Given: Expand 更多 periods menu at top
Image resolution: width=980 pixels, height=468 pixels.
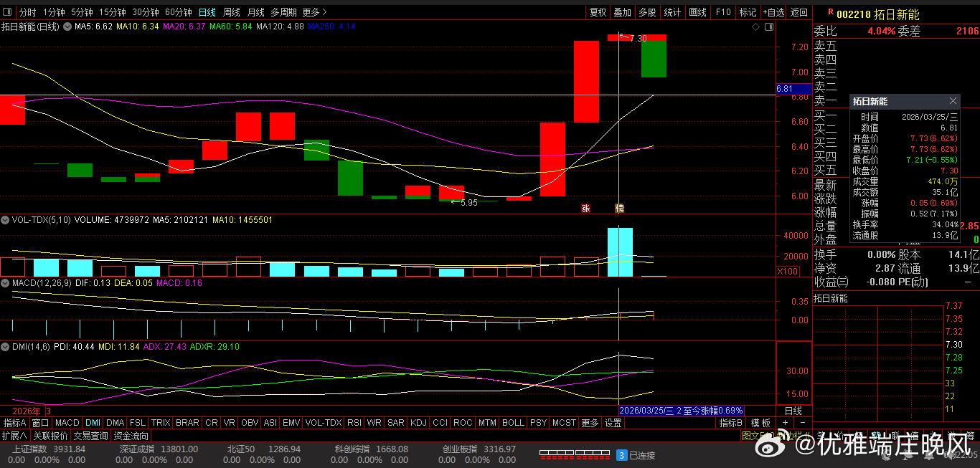Looking at the screenshot, I should 314,12.
